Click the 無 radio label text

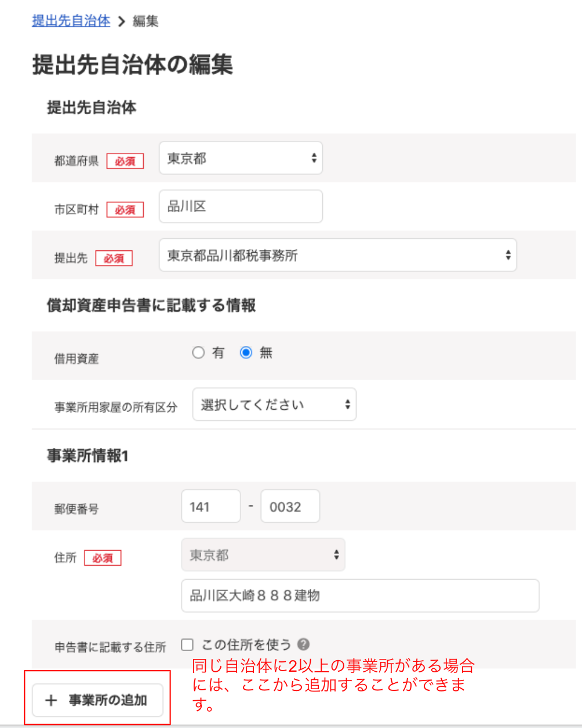click(x=266, y=352)
